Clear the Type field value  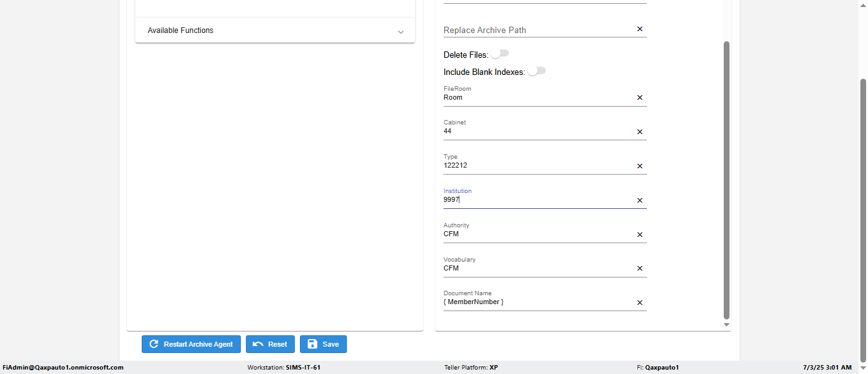tap(640, 166)
